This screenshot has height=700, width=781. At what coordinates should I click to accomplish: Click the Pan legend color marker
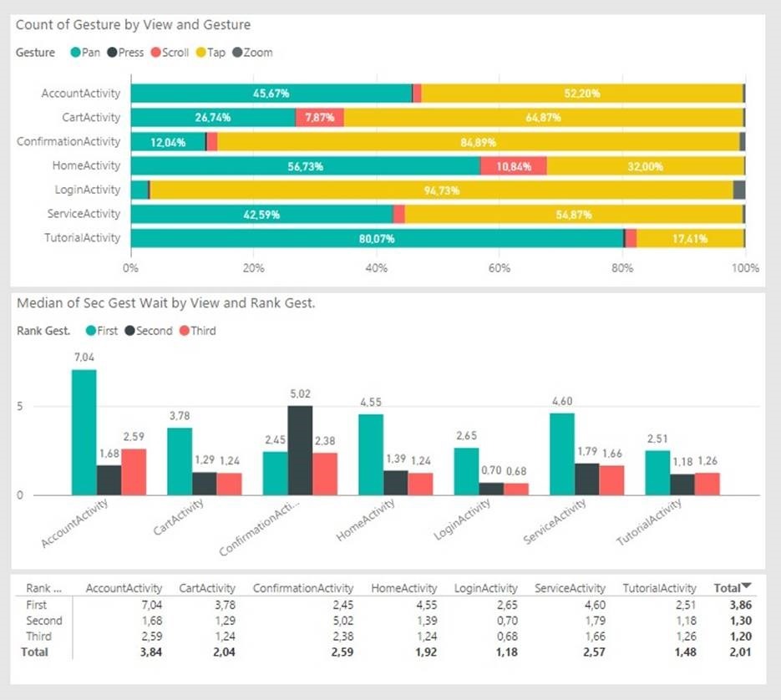tap(75, 53)
